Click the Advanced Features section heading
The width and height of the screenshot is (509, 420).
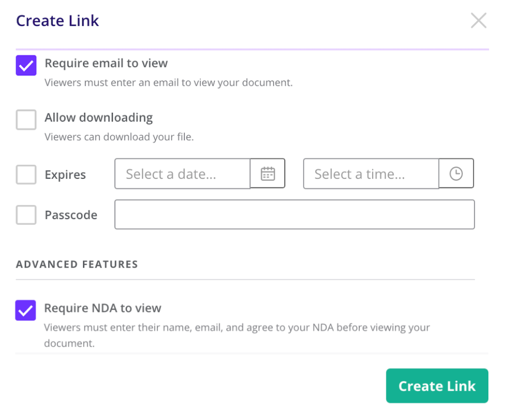pyautogui.click(x=77, y=264)
